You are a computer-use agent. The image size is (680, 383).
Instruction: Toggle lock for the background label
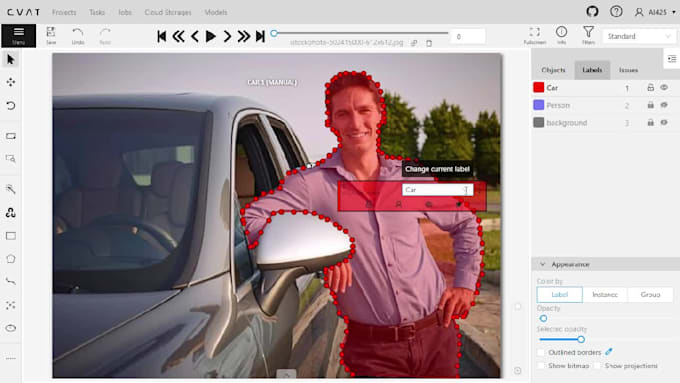[651, 123]
